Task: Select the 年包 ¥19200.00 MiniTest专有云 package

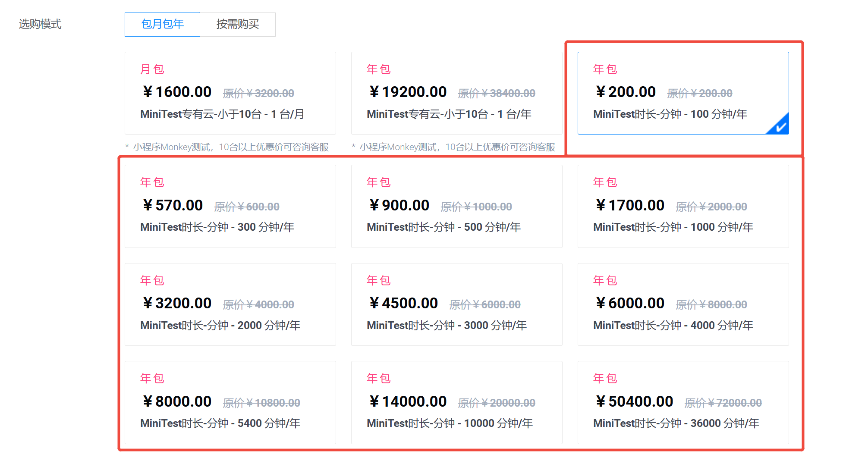Action: click(x=457, y=93)
